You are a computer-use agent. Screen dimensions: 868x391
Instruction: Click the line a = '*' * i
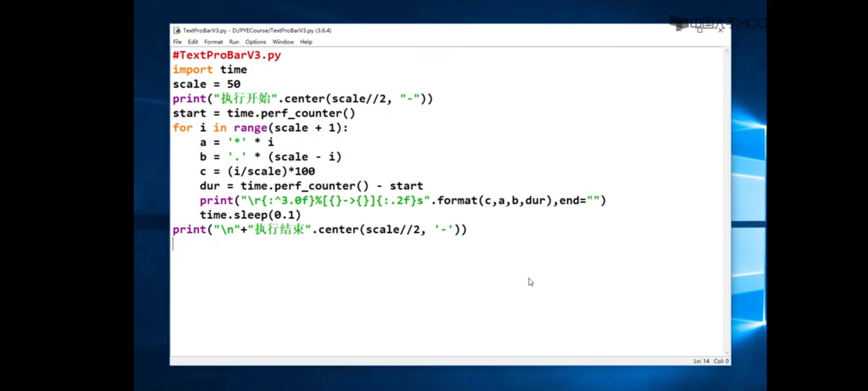pyautogui.click(x=237, y=142)
